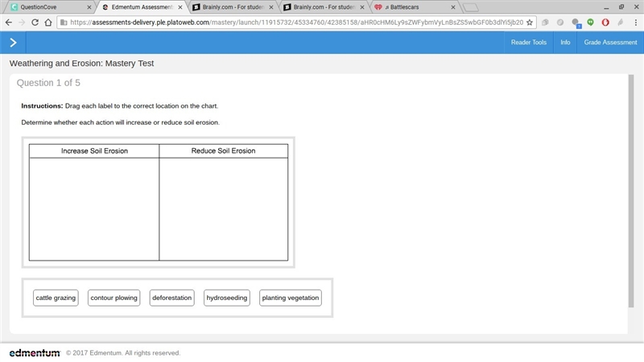Minimize the browser window
Screen dimensions: 644x362
click(606, 7)
